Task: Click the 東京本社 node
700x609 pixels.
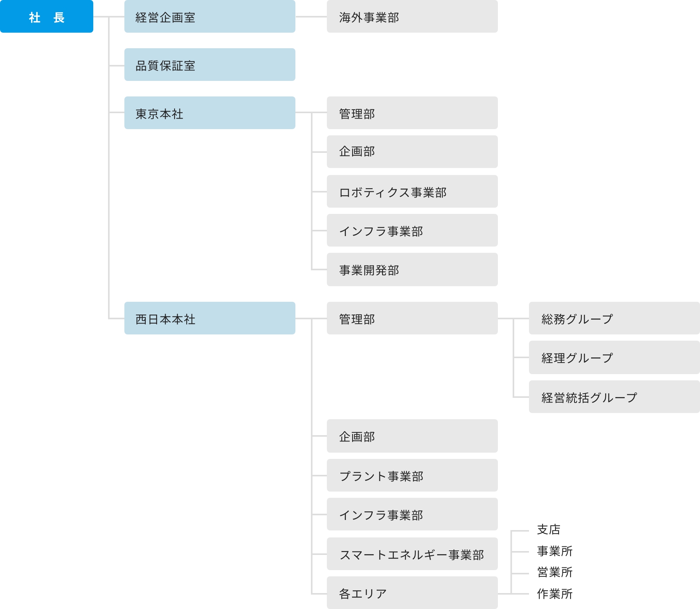Action: tap(209, 113)
